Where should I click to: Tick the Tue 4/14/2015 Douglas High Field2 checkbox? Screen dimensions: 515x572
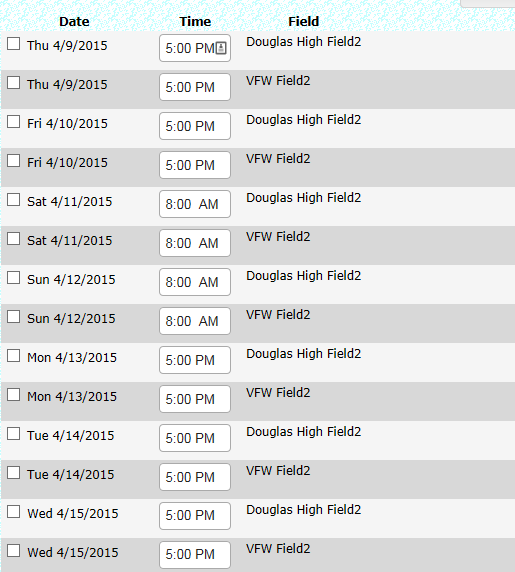pos(13,434)
